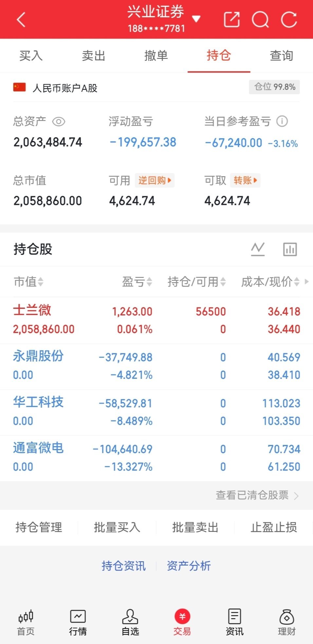Sort holdings by 成本/现价 column
The height and width of the screenshot is (644, 313).
[x=270, y=281]
